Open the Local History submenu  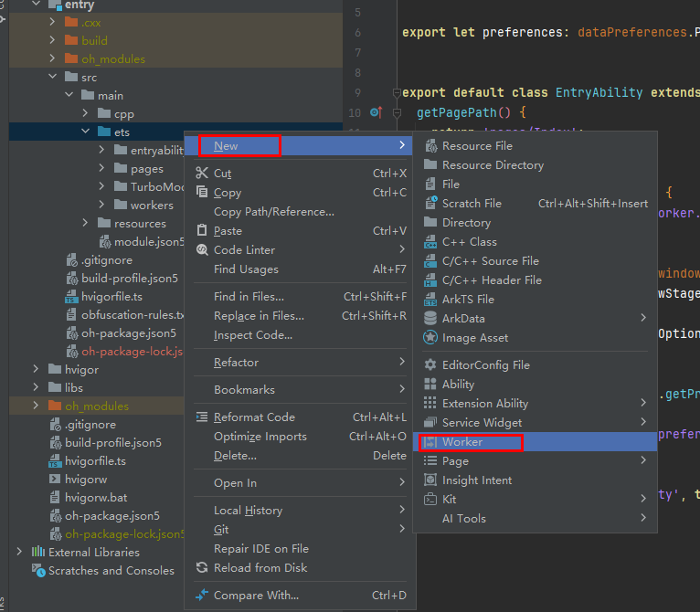300,511
